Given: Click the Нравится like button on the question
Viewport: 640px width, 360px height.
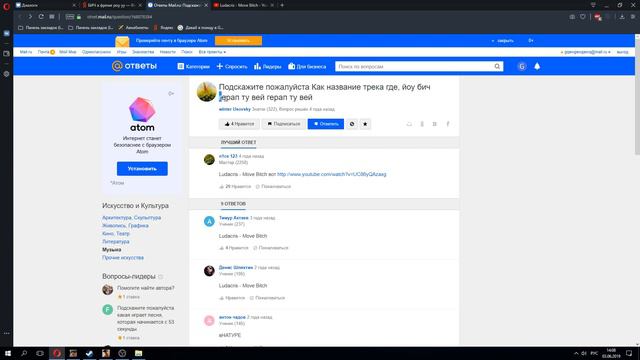Looking at the screenshot, I should (239, 124).
